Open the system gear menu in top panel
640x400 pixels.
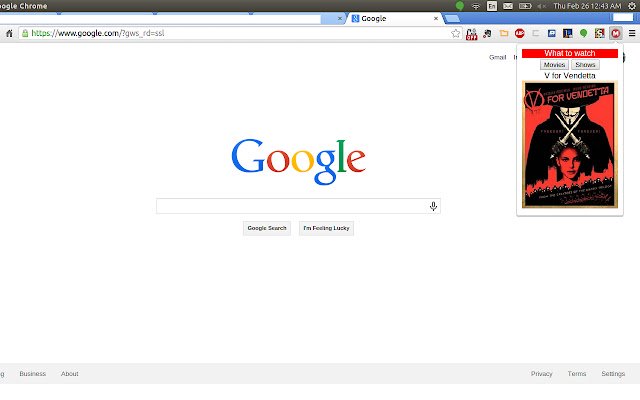(631, 6)
